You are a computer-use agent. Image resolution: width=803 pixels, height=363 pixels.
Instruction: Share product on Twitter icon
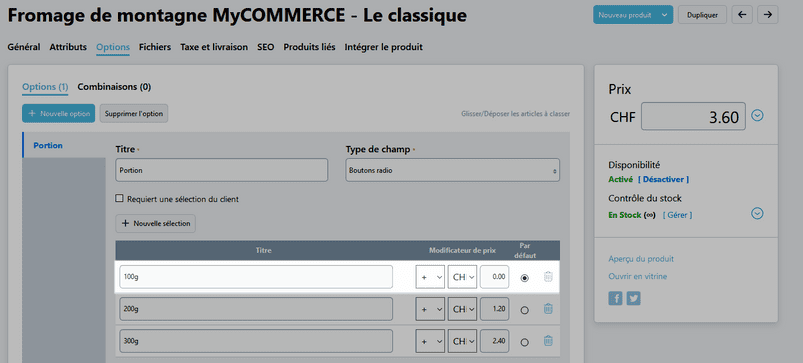pos(633,298)
